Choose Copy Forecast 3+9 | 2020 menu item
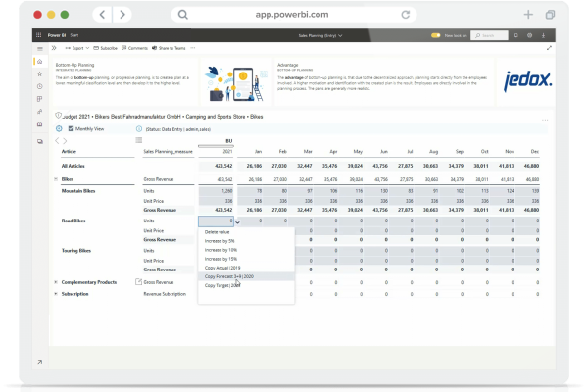The width and height of the screenshot is (588, 392). pos(246,276)
